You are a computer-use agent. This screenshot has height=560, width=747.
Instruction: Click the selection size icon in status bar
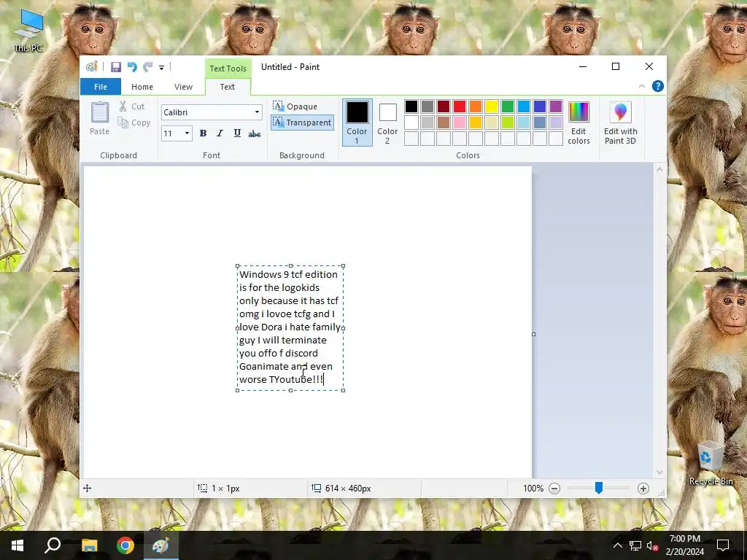pyautogui.click(x=203, y=488)
